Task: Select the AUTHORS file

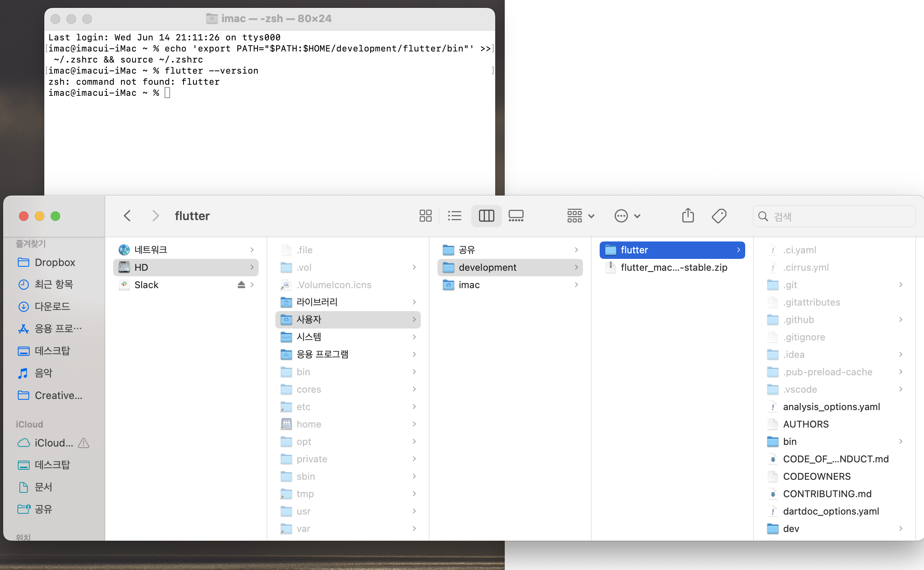Action: 835,424
